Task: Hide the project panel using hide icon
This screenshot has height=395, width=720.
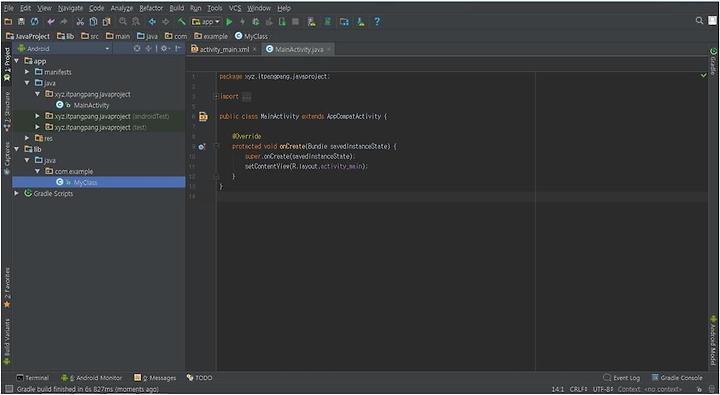Action: (179, 48)
